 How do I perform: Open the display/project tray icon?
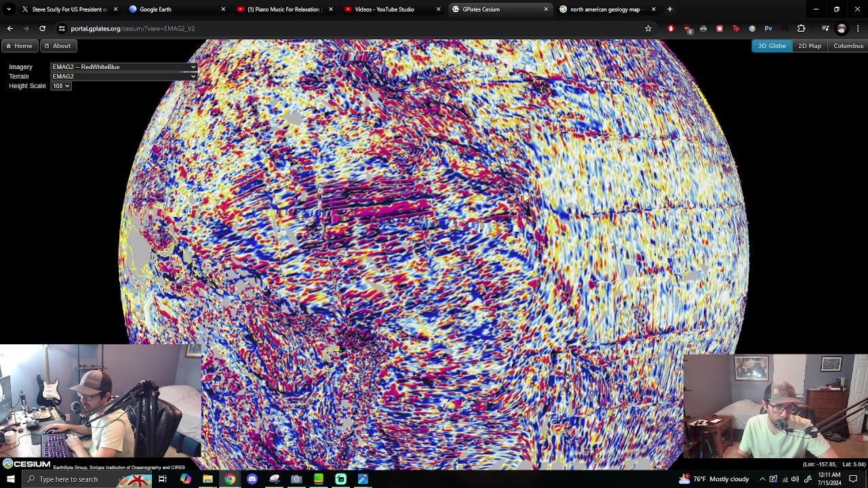[774, 479]
